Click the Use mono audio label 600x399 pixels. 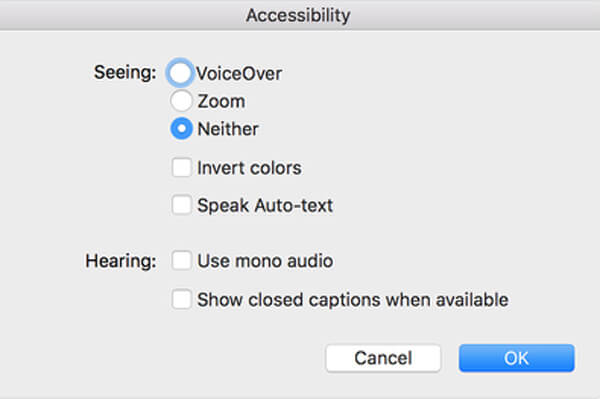coord(265,261)
